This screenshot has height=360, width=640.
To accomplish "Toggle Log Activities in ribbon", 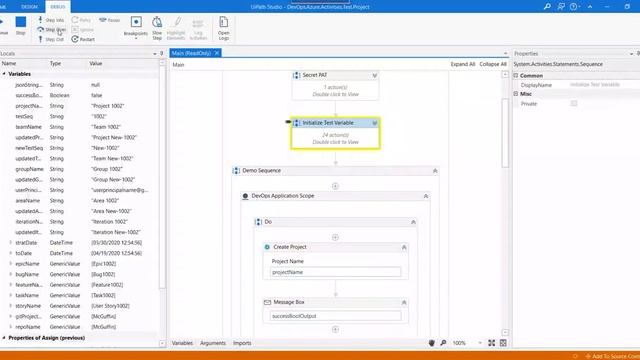I will [x=198, y=28].
